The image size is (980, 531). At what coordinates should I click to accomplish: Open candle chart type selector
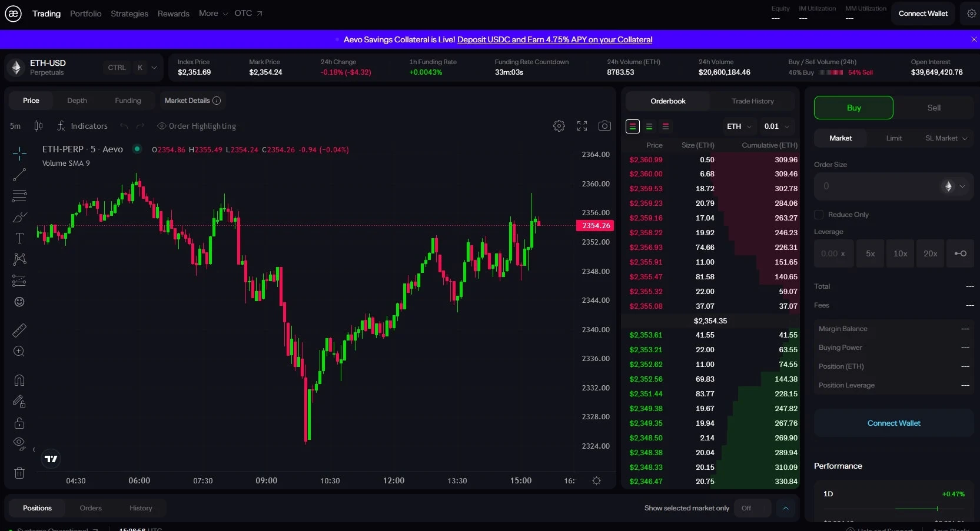point(38,126)
